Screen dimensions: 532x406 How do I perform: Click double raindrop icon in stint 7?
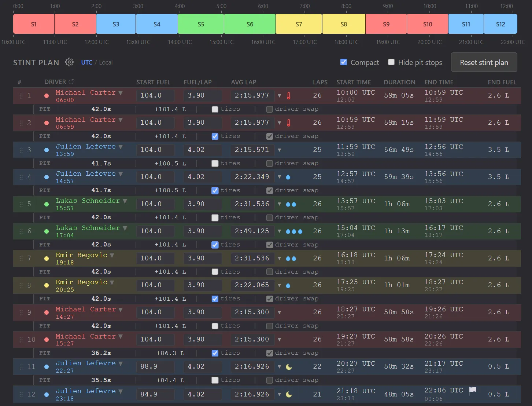pyautogui.click(x=291, y=259)
